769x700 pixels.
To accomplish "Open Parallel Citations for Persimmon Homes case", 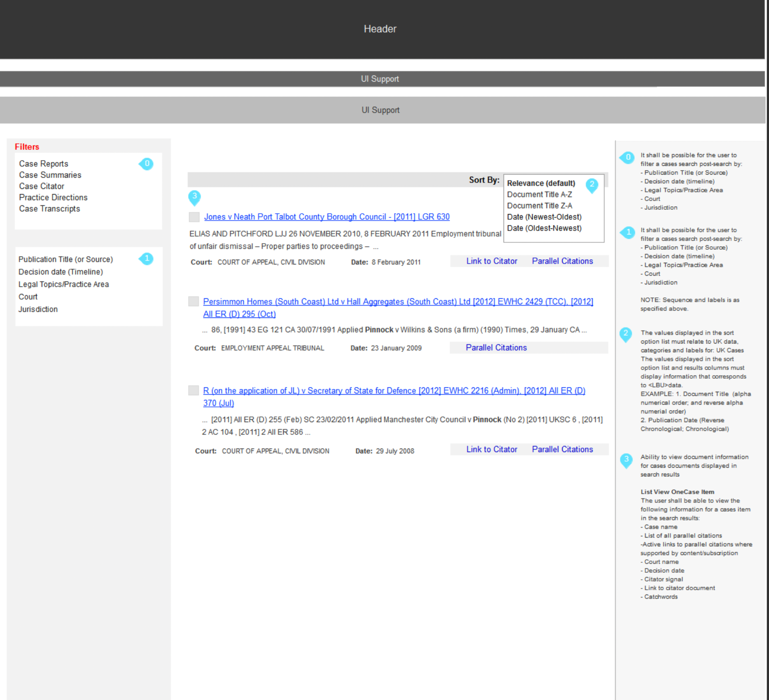I will 496,348.
